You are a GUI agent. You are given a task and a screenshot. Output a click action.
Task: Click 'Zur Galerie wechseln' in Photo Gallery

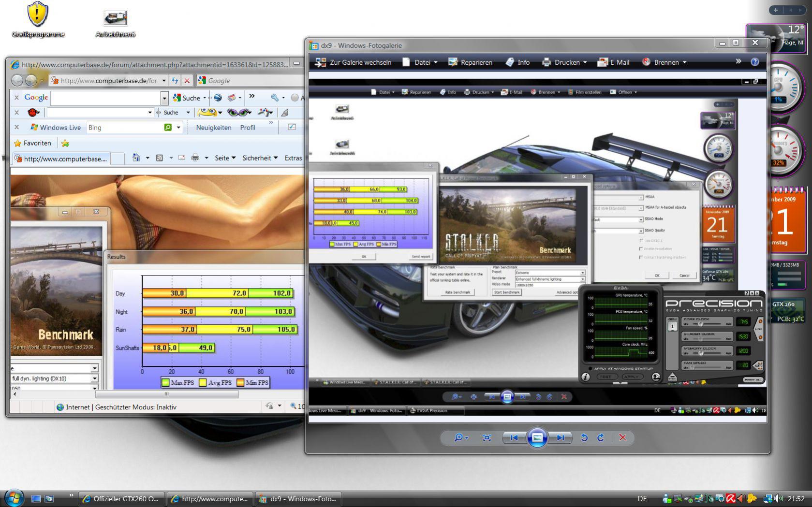pos(353,62)
